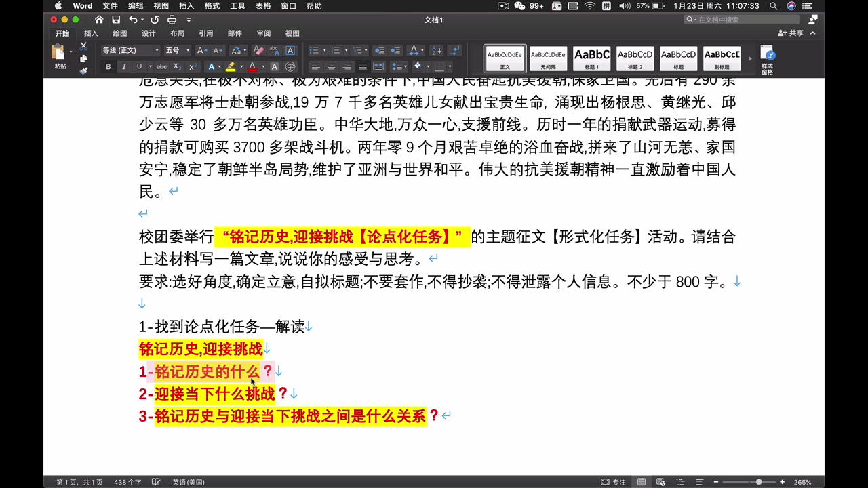The height and width of the screenshot is (488, 868).
Task: Decrease paragraph indent
Action: point(379,50)
